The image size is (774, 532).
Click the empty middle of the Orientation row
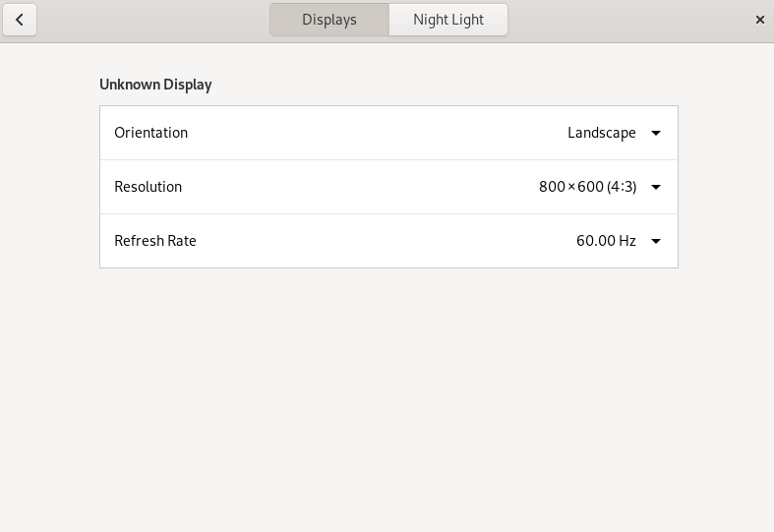click(374, 133)
